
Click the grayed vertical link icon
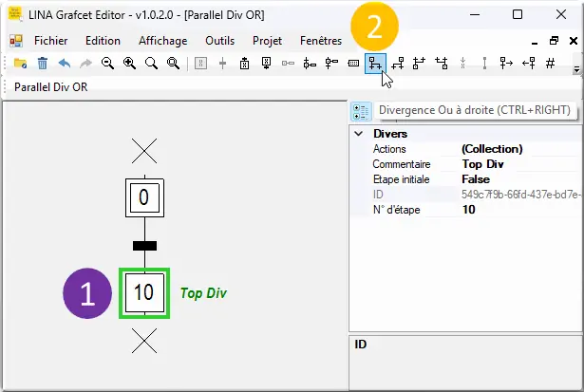[x=484, y=64]
